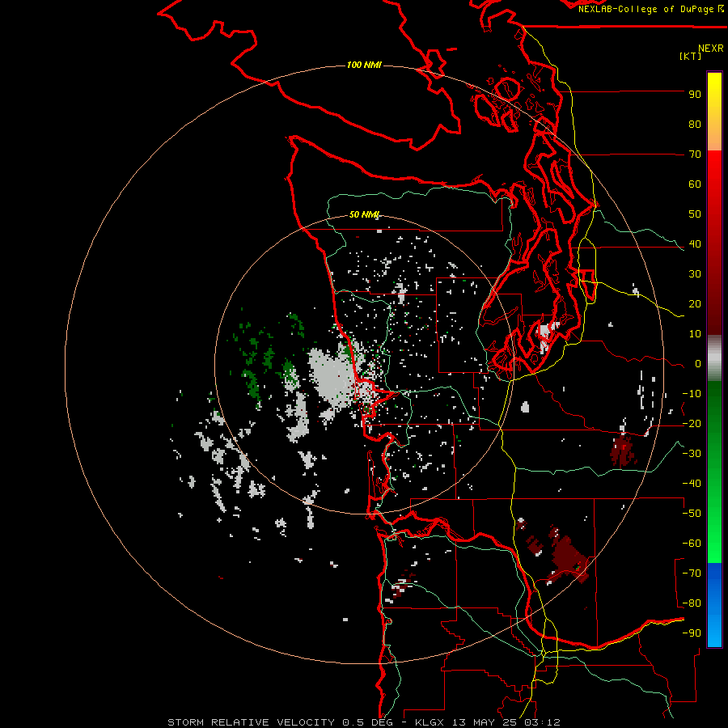Click the 50 NMI range ring label
This screenshot has width=728, height=728.
coord(364,214)
